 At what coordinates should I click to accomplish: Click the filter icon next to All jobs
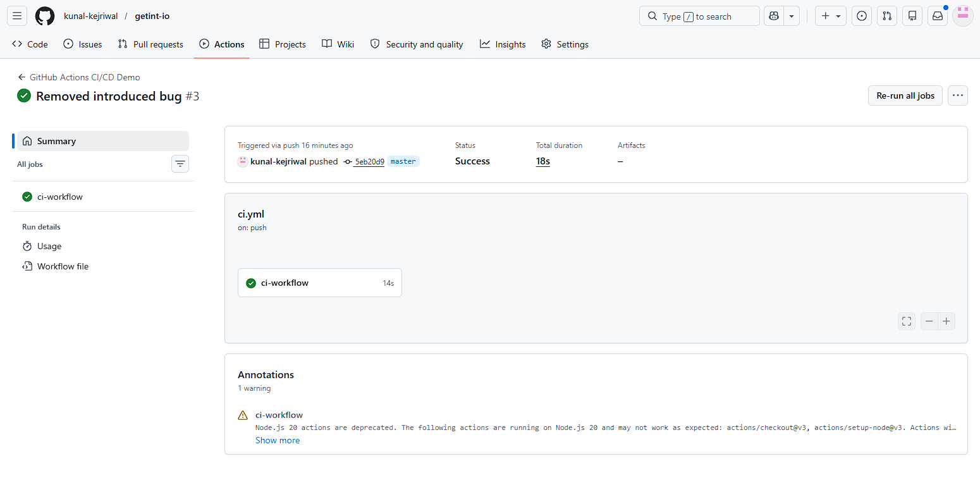coord(180,164)
